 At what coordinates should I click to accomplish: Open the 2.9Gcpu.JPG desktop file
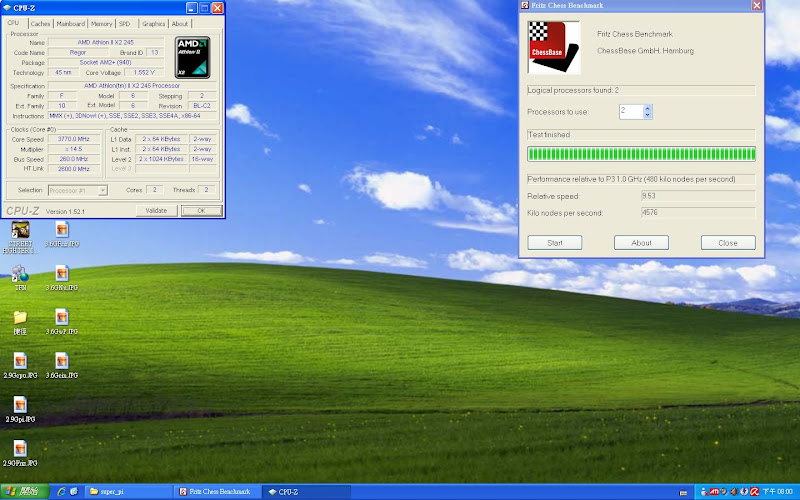(x=20, y=361)
